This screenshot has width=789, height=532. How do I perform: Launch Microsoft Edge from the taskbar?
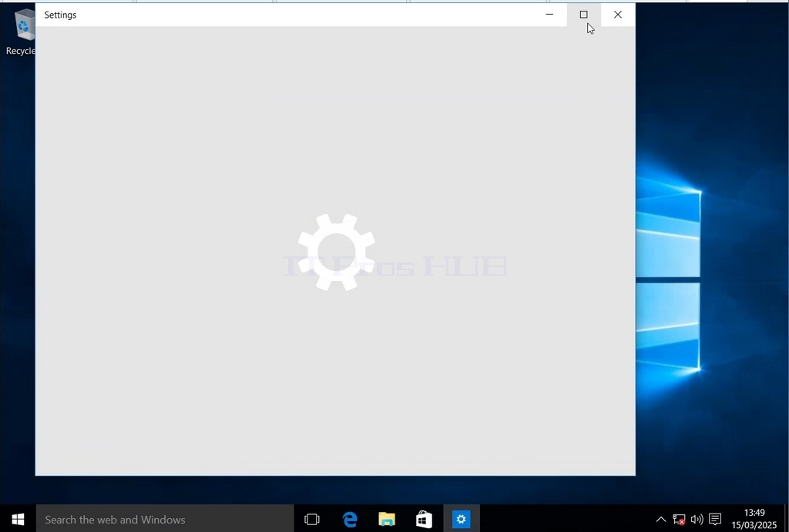click(x=350, y=519)
